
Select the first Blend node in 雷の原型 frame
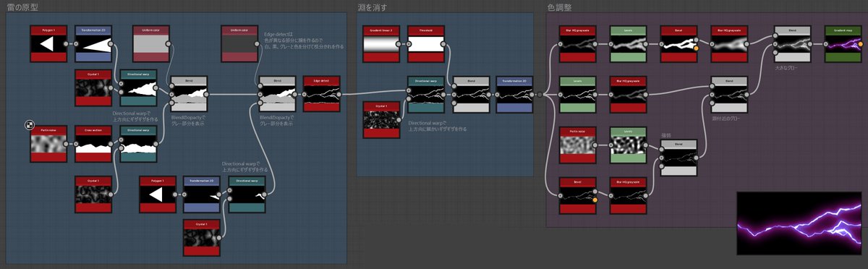tap(190, 94)
